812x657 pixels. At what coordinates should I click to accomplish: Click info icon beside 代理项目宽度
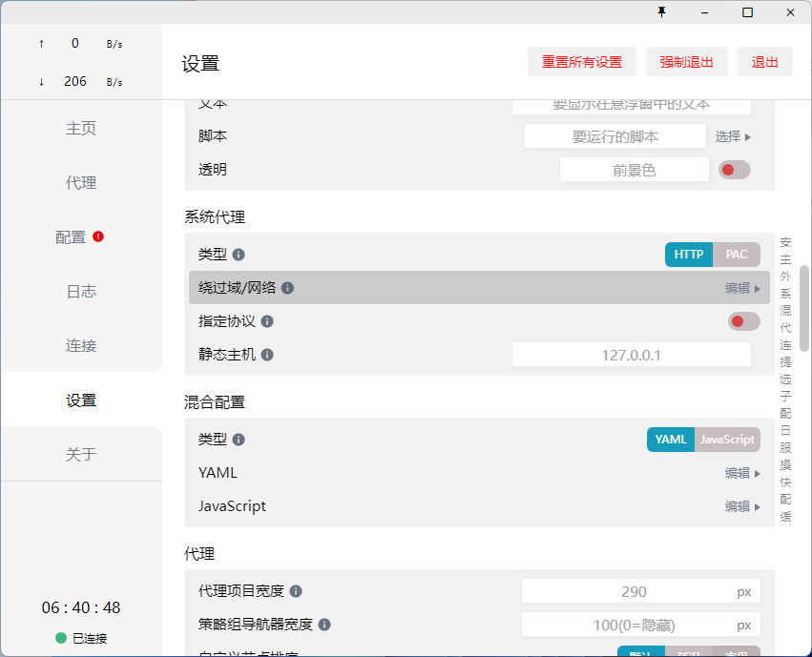[296, 591]
